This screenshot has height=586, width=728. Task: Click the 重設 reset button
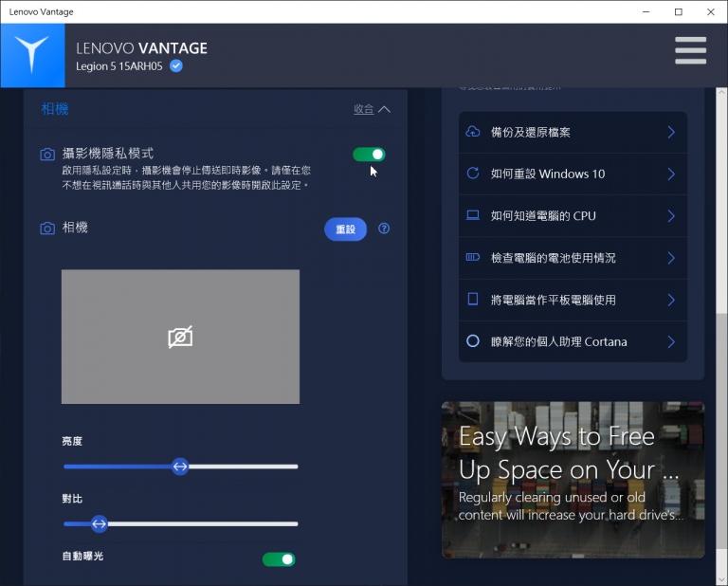point(345,229)
